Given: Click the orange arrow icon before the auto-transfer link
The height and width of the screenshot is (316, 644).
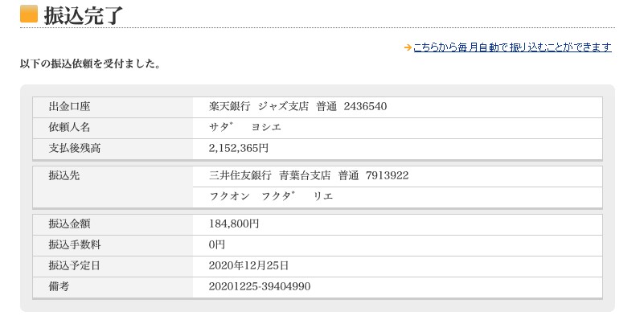Looking at the screenshot, I should [x=408, y=47].
